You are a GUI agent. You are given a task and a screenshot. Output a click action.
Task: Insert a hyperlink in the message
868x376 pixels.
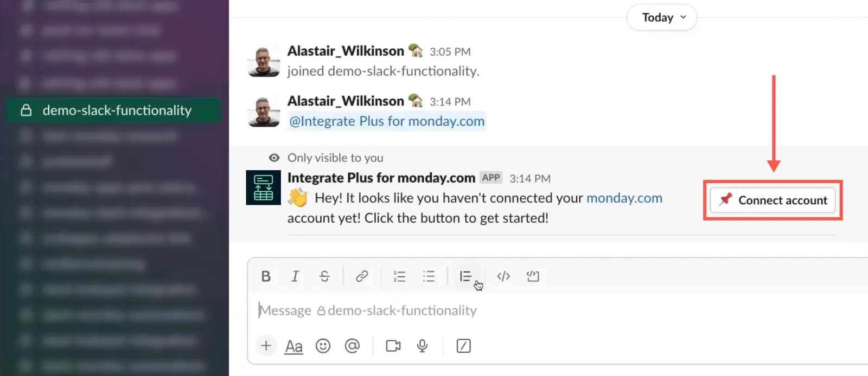click(362, 276)
